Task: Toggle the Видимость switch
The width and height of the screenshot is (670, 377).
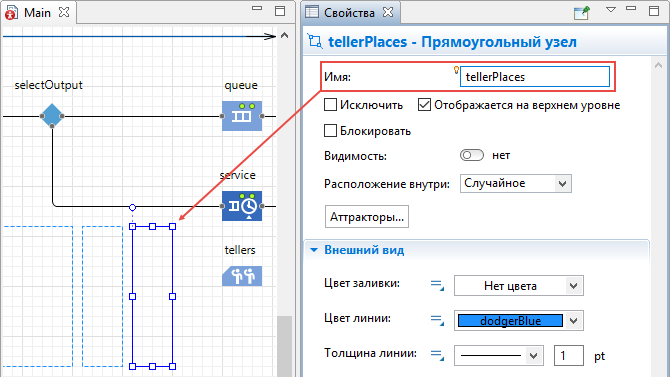Action: point(472,155)
